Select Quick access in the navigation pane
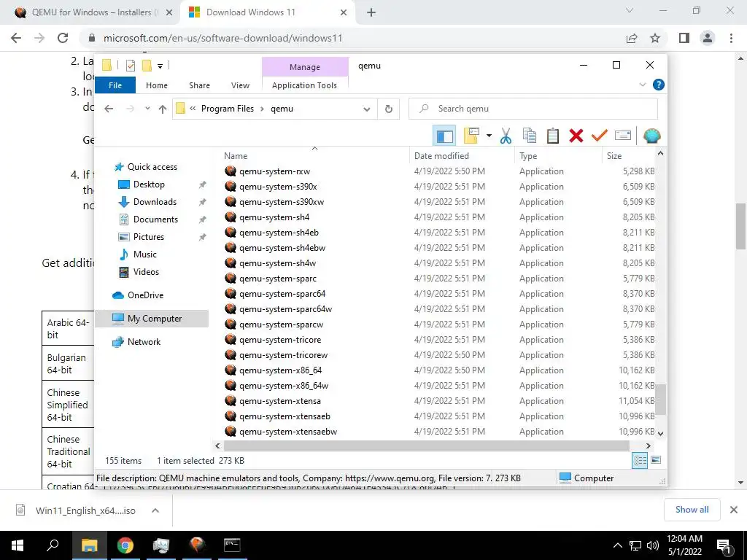The width and height of the screenshot is (747, 560). pyautogui.click(x=152, y=167)
